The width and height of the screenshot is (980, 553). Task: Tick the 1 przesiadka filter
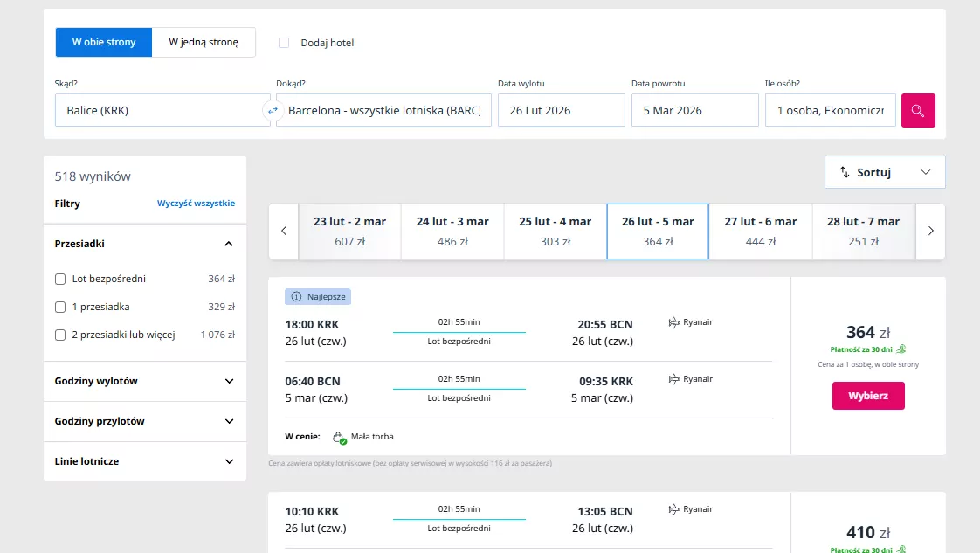pos(60,308)
